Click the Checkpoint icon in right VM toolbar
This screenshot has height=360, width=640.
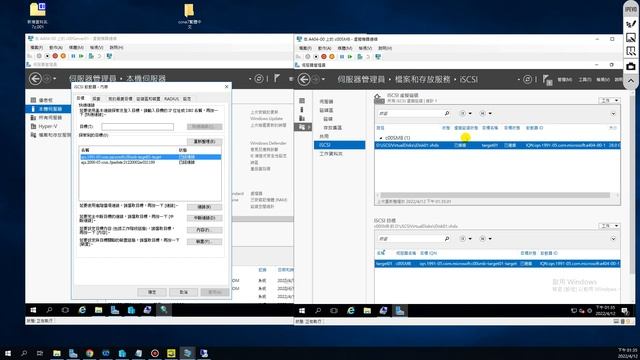360,57
